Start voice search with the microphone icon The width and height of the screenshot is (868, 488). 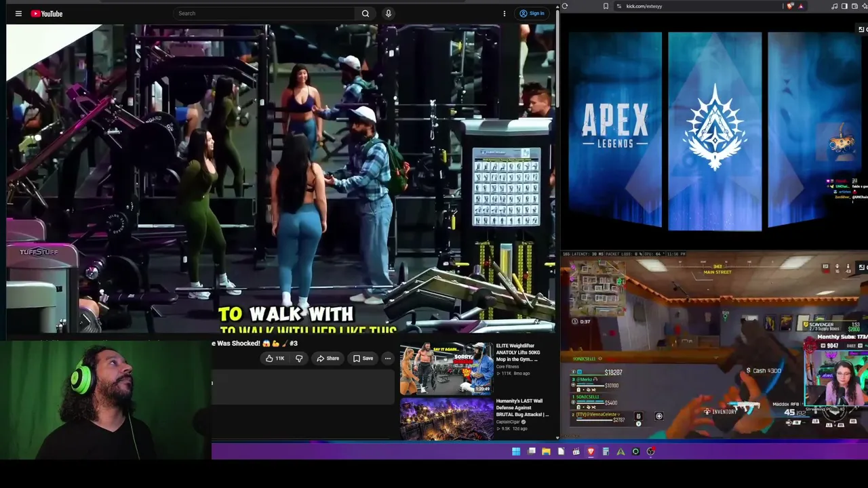click(388, 14)
